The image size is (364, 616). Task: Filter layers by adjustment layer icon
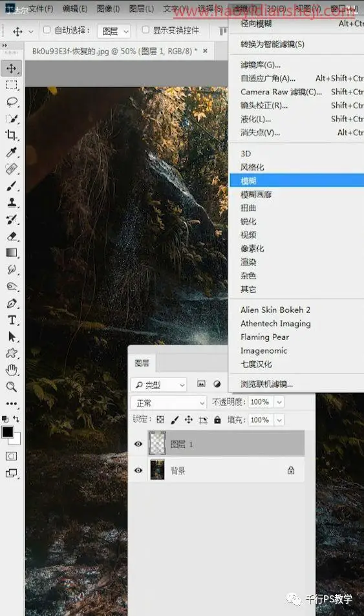pos(217,384)
